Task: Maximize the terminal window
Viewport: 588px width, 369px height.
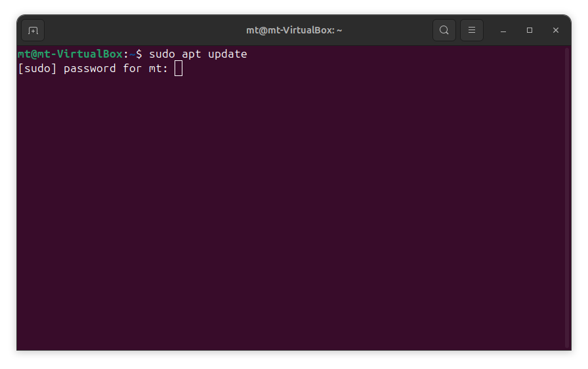Action: [x=530, y=30]
